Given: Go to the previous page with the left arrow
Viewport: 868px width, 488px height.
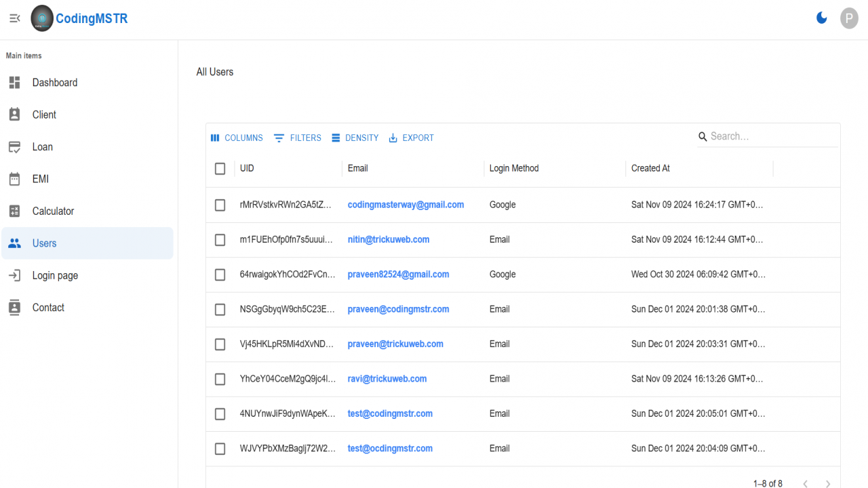Looking at the screenshot, I should coord(806,484).
